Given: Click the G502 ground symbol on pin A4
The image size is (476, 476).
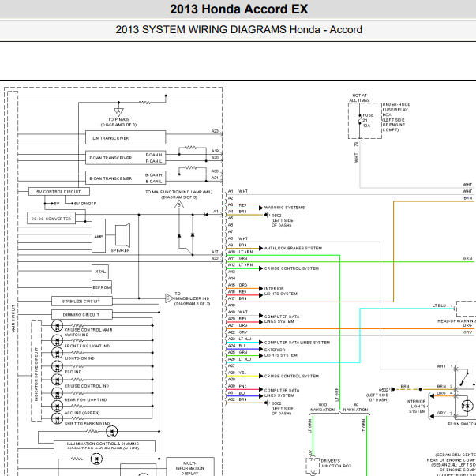Looking at the screenshot, I should click(267, 215).
